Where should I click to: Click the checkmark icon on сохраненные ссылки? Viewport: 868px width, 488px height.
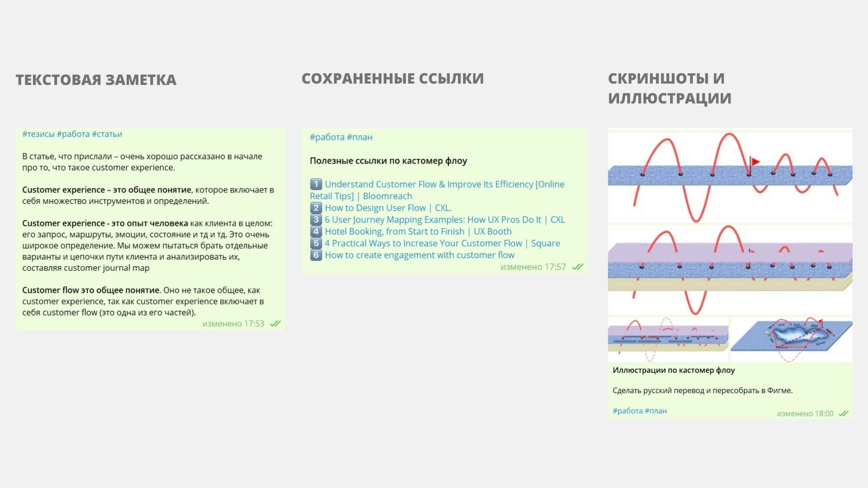pyautogui.click(x=578, y=267)
